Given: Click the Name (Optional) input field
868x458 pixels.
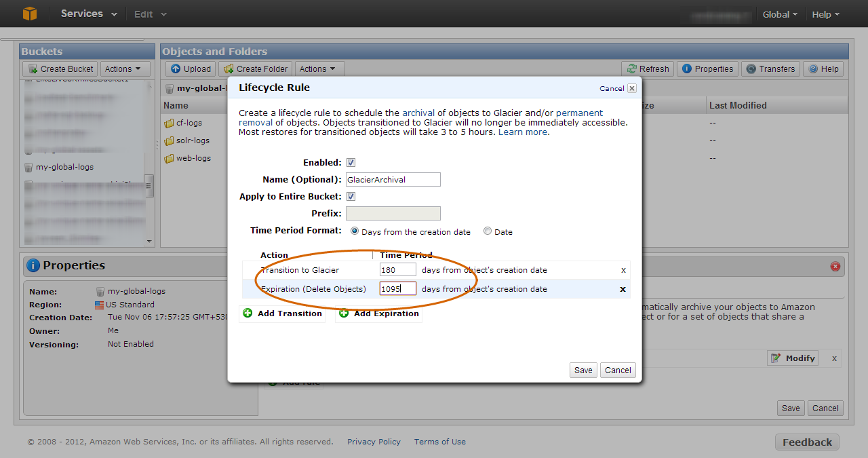Looking at the screenshot, I should tap(393, 180).
